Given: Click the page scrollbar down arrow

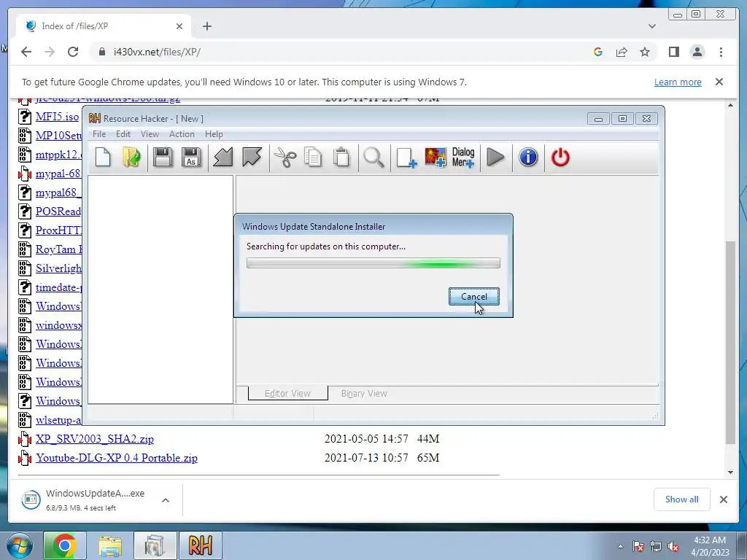Looking at the screenshot, I should tap(730, 472).
